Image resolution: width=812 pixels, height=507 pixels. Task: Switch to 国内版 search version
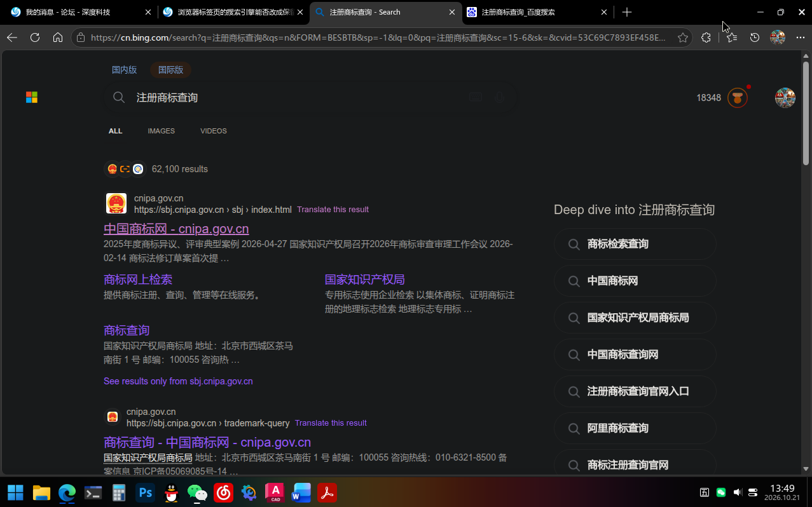pos(125,70)
